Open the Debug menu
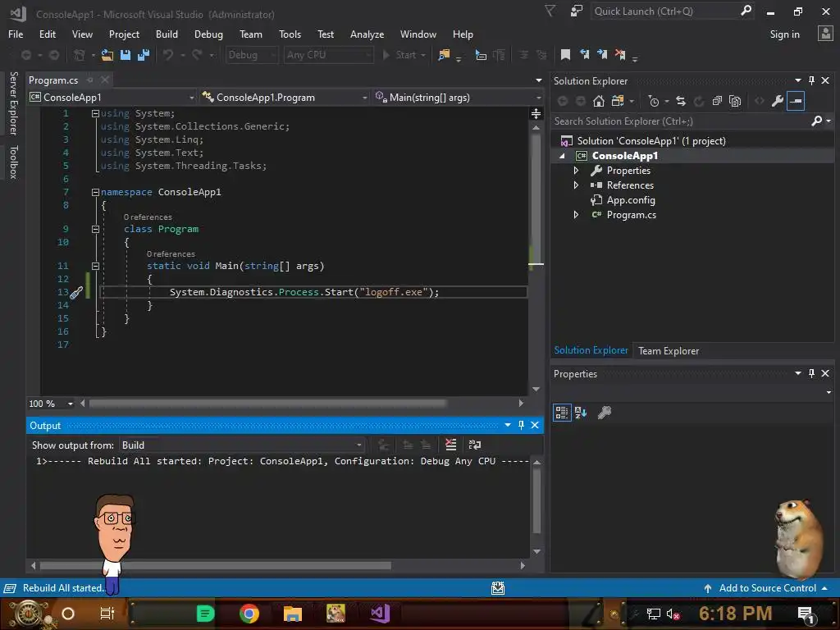Viewport: 840px width, 630px height. click(x=208, y=34)
